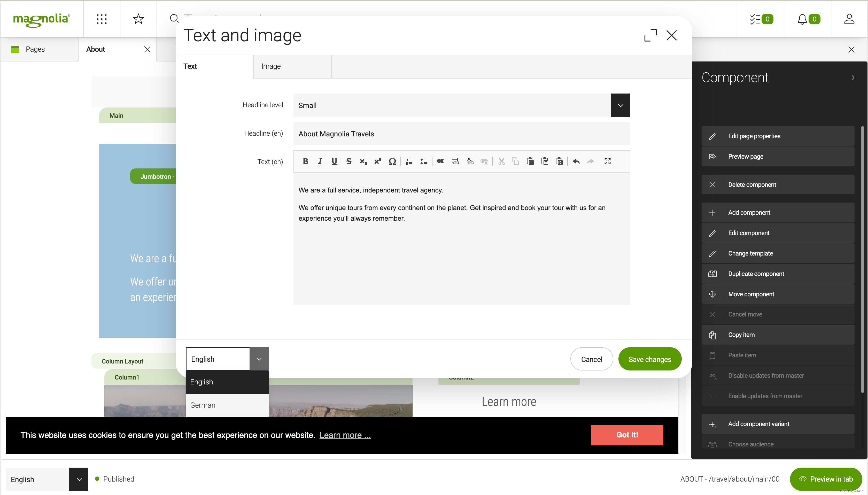This screenshot has height=495, width=868.
Task: Open the Headline level dropdown
Action: [x=620, y=105]
